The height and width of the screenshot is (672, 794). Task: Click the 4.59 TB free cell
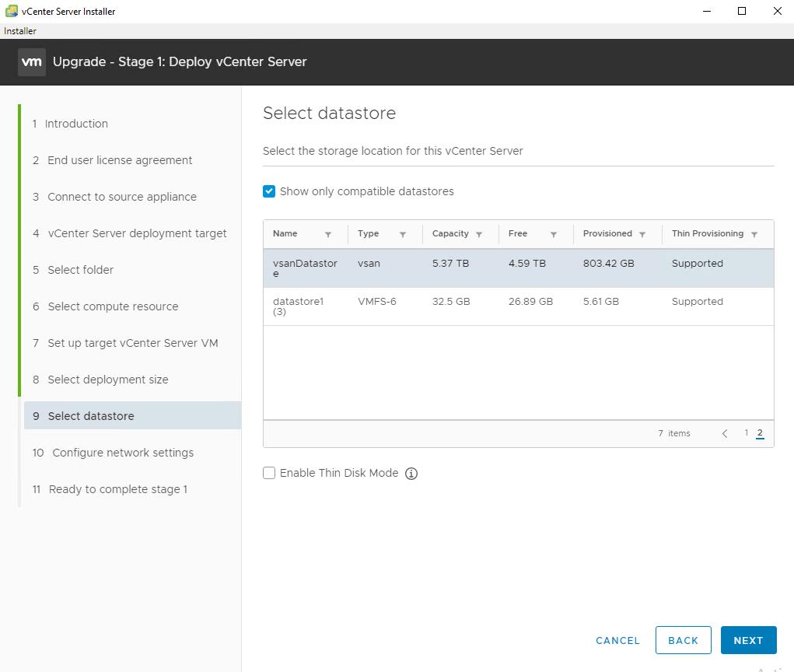coord(526,264)
